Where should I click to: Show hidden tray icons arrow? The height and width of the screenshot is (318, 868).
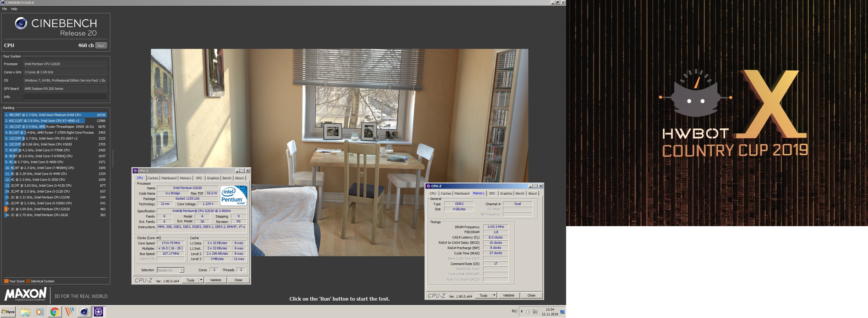tap(522, 311)
